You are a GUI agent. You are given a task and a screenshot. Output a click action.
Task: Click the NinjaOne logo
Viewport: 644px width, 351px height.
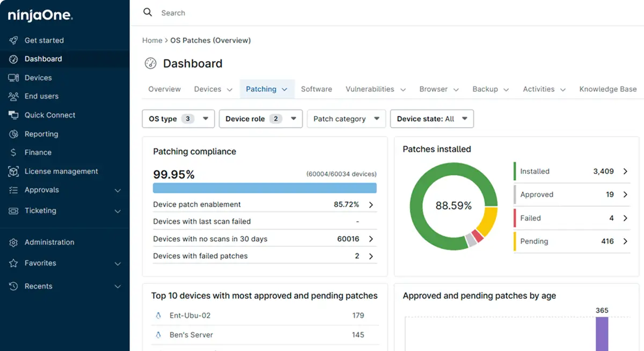pyautogui.click(x=40, y=15)
